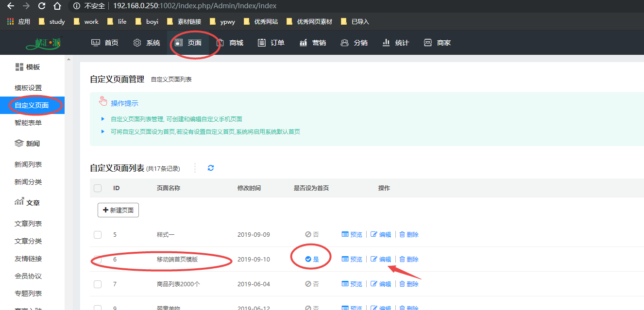This screenshot has height=310, width=644.
Task: Open 智能表单 in the sidebar
Action: click(28, 123)
